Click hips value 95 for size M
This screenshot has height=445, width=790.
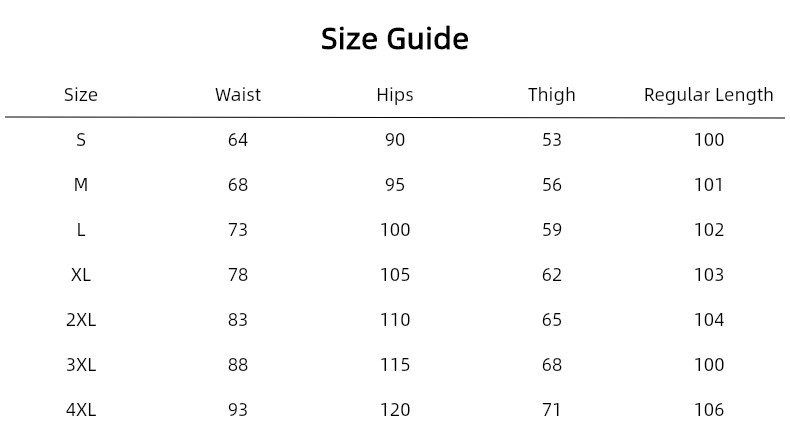coord(395,185)
